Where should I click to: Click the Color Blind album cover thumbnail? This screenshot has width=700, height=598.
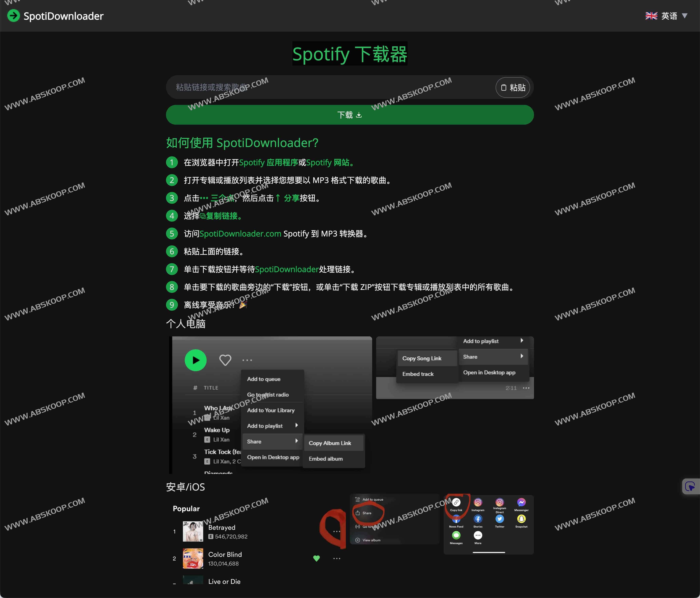(x=193, y=558)
